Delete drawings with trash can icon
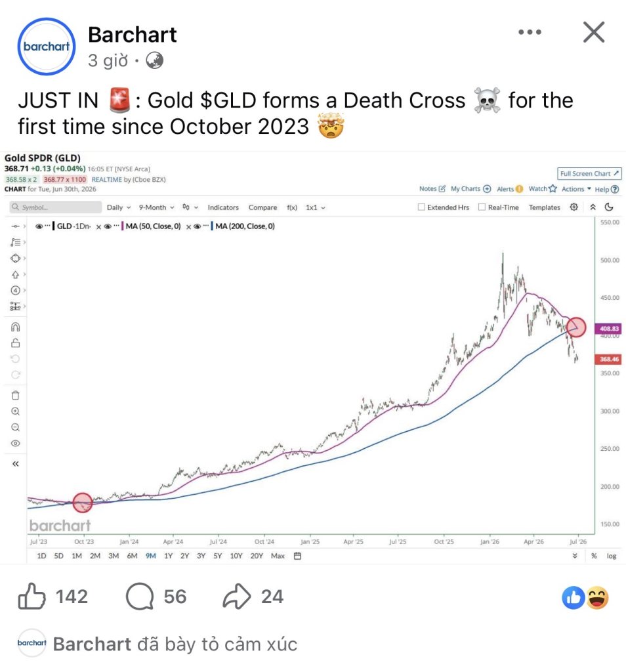626x672 pixels. (16, 395)
